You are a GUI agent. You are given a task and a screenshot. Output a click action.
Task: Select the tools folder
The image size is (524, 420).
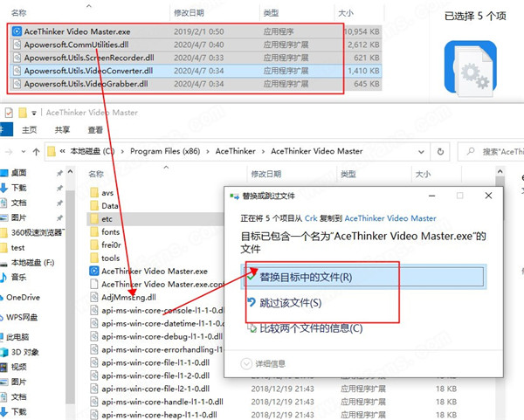pyautogui.click(x=110, y=258)
